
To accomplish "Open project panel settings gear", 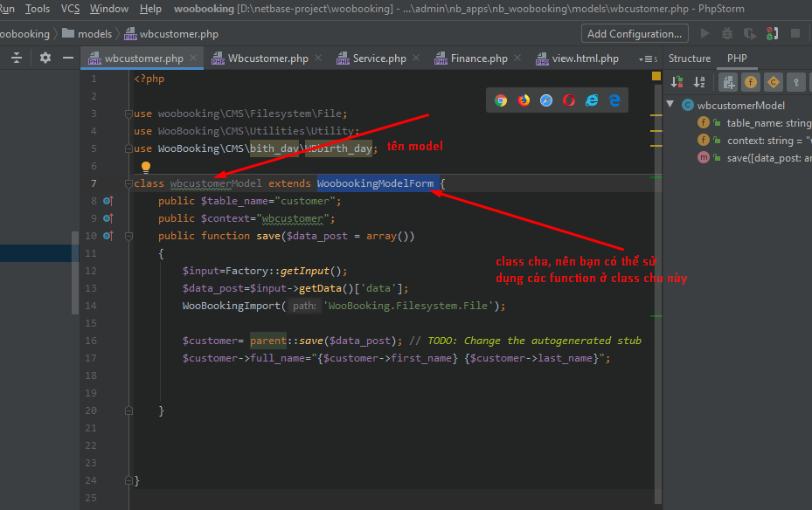I will [x=45, y=59].
